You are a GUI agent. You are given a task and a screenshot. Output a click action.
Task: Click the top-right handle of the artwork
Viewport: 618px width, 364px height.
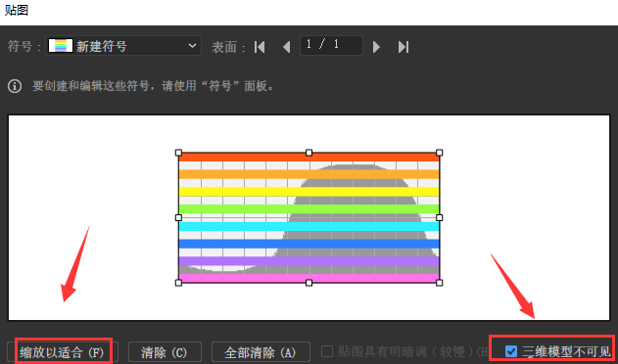point(440,153)
